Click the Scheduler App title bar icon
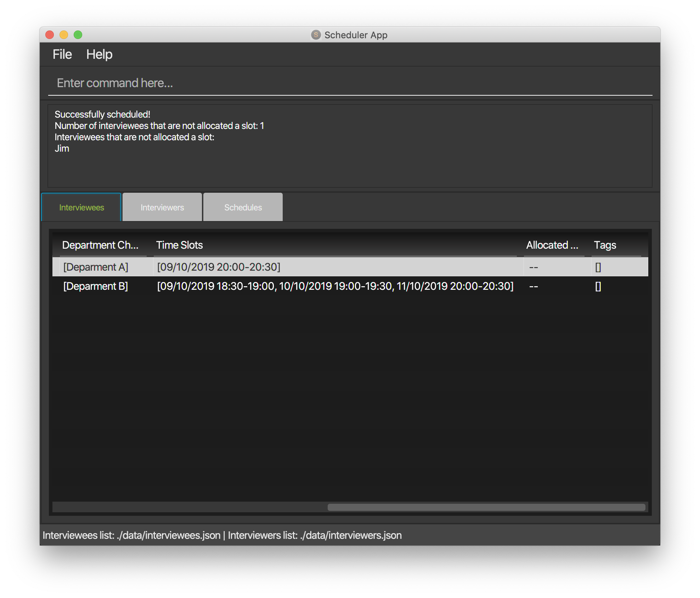The width and height of the screenshot is (700, 598). 316,35
